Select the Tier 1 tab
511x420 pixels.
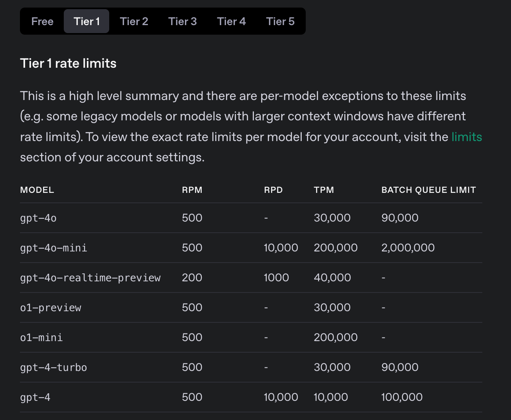(86, 21)
